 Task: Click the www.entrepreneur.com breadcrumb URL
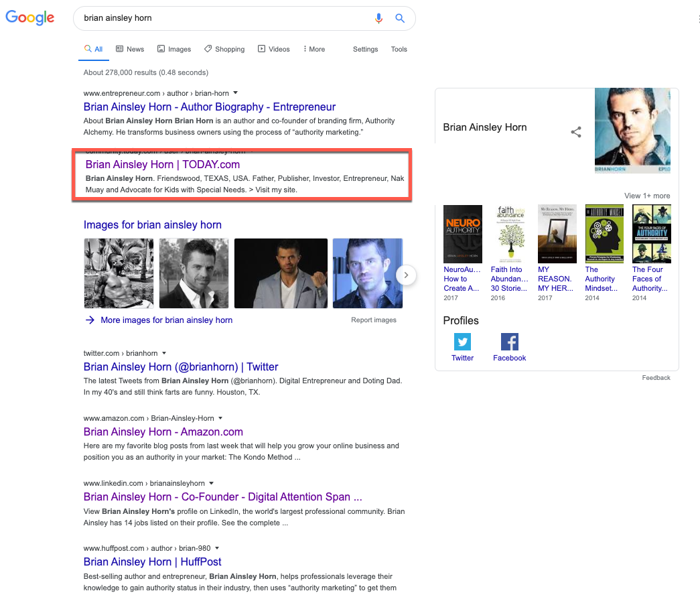pyautogui.click(x=156, y=93)
